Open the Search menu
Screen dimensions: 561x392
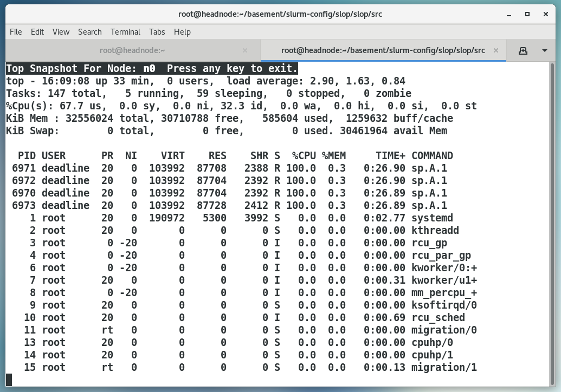coord(90,32)
